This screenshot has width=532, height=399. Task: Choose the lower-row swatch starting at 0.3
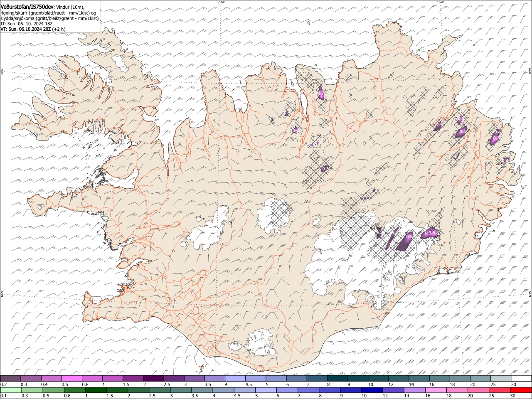pos(32,390)
